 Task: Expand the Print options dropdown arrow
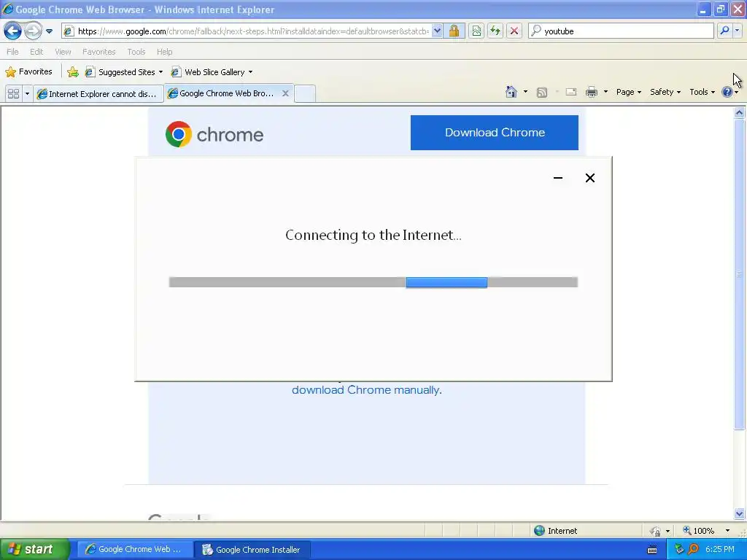(x=605, y=92)
